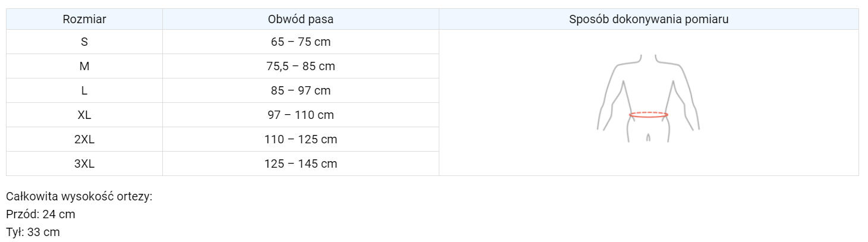Select the L size cell

click(84, 91)
